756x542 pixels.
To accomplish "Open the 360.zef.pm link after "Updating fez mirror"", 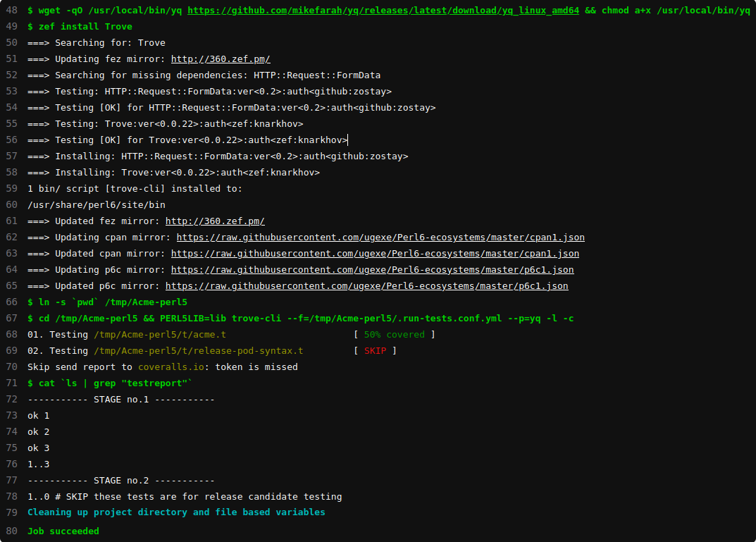I will 221,59.
